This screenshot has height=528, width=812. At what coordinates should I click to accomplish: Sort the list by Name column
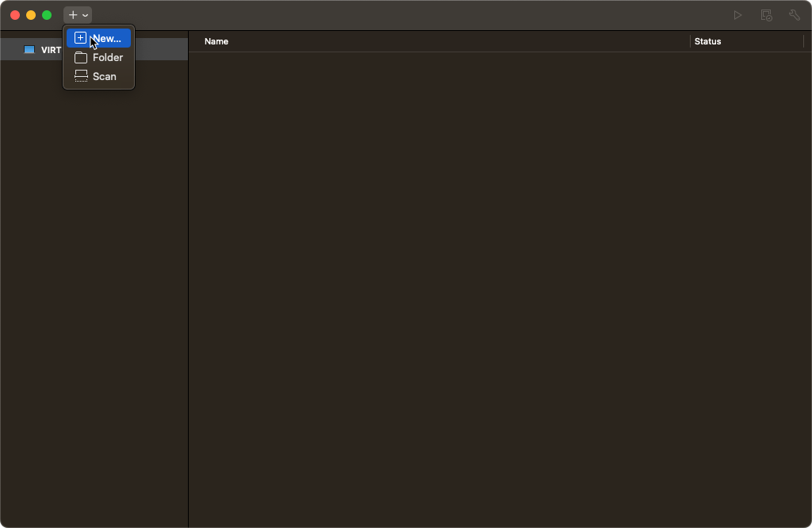click(x=216, y=41)
